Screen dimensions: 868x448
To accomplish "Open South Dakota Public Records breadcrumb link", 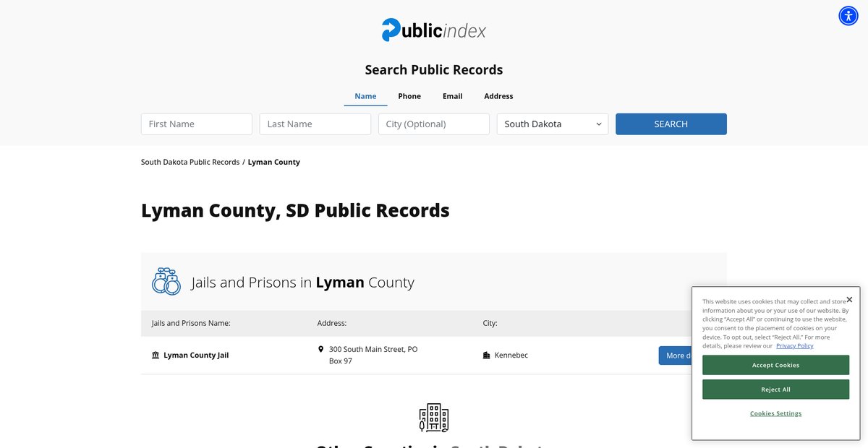I will [190, 163].
